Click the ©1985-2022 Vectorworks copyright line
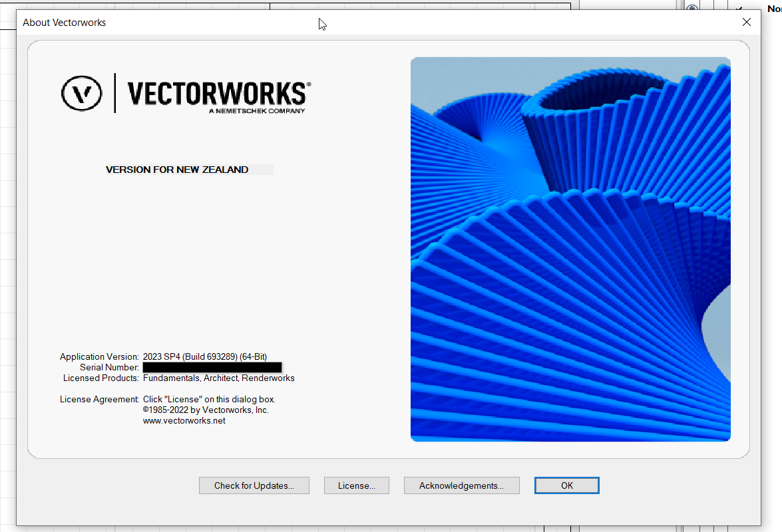The height and width of the screenshot is (532, 782). 205,410
